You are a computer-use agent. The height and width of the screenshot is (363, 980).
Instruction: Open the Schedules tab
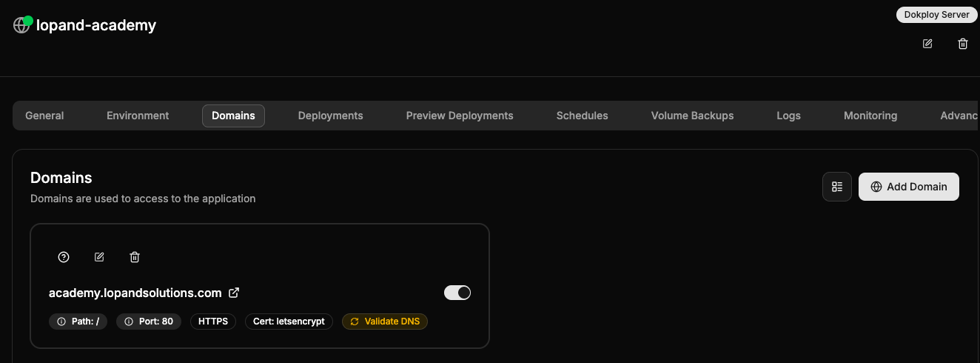tap(583, 116)
